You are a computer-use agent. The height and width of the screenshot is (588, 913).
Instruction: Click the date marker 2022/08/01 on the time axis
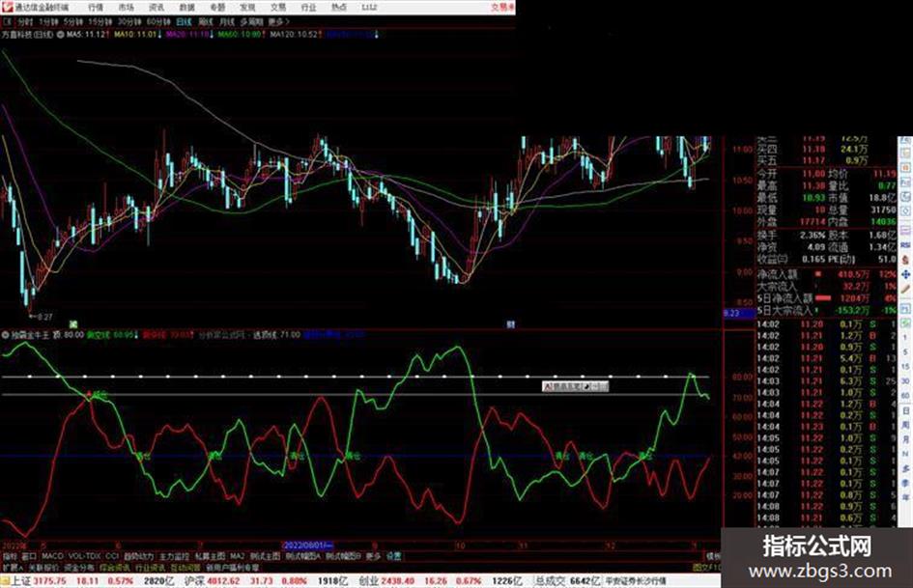pyautogui.click(x=308, y=546)
